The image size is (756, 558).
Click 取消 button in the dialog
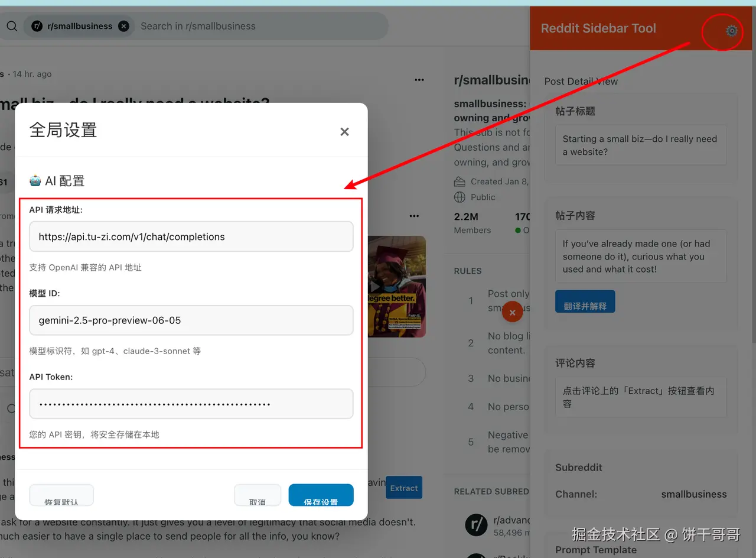coord(257,495)
